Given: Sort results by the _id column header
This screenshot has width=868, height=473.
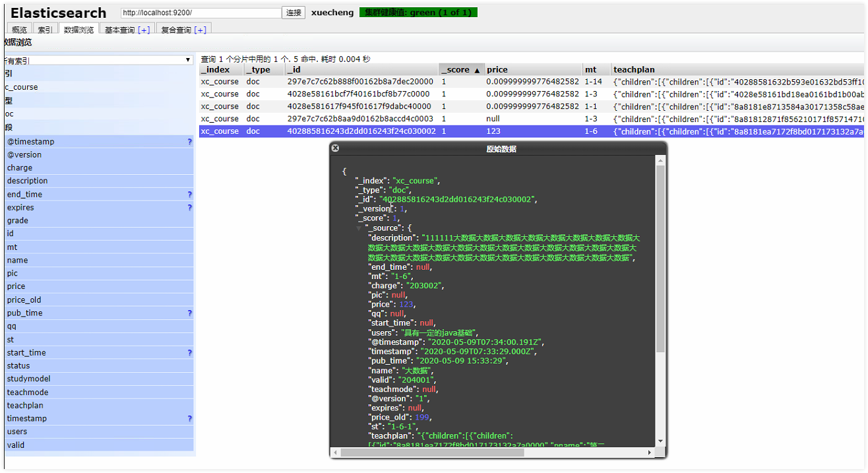Looking at the screenshot, I should (x=362, y=69).
